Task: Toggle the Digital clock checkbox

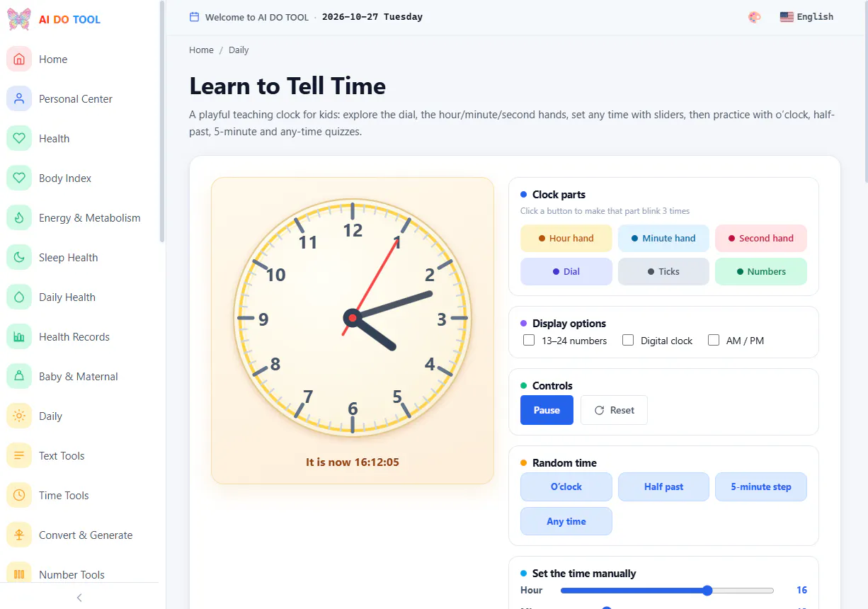Action: [x=628, y=341]
